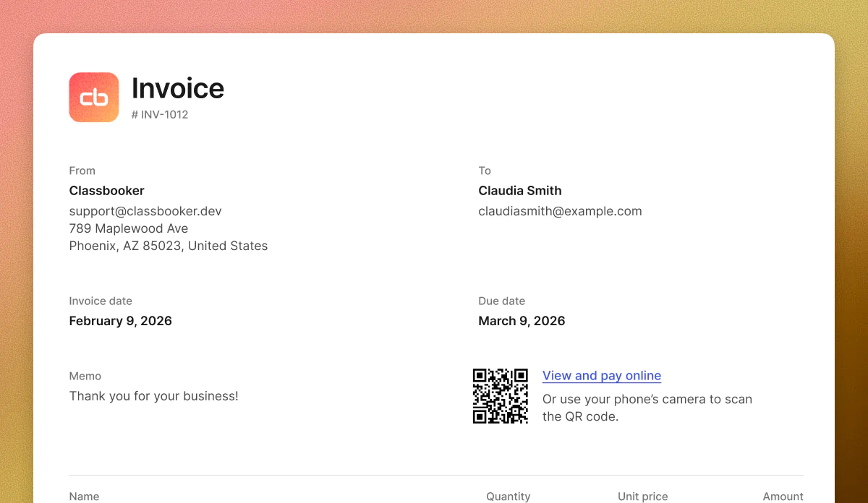The width and height of the screenshot is (868, 503).
Task: Click the Unit price column header
Action: click(x=642, y=496)
